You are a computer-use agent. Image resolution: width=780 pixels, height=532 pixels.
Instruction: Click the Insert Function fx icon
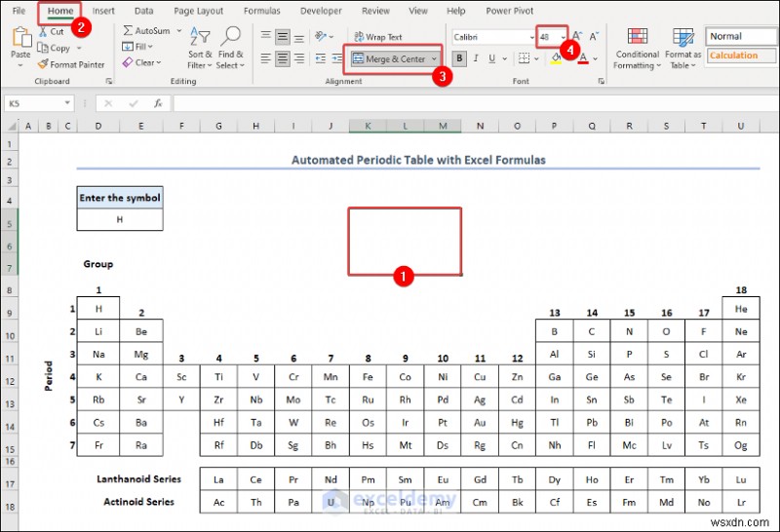click(x=158, y=103)
